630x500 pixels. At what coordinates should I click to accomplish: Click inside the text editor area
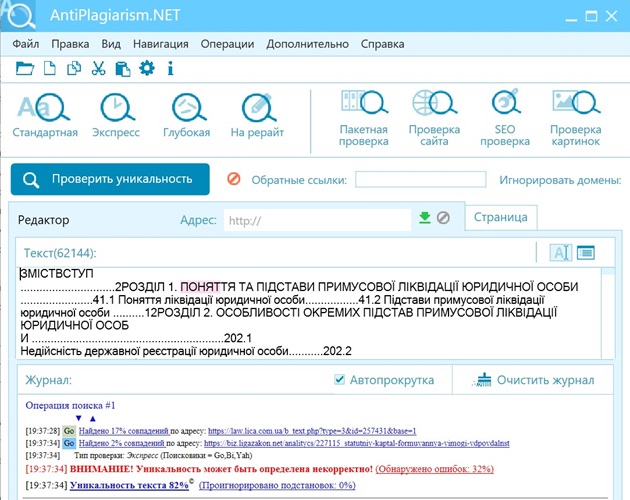(309, 312)
